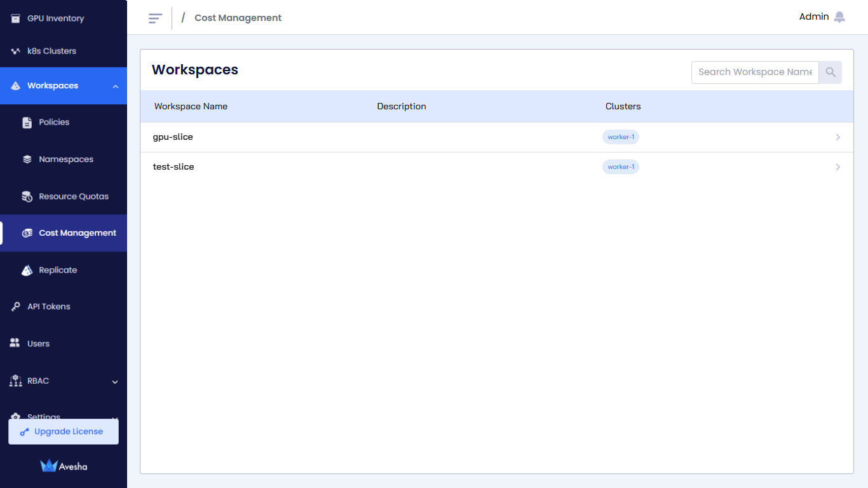Click worker-1 cluster tag in test-slice row
868x488 pixels.
[x=620, y=167]
